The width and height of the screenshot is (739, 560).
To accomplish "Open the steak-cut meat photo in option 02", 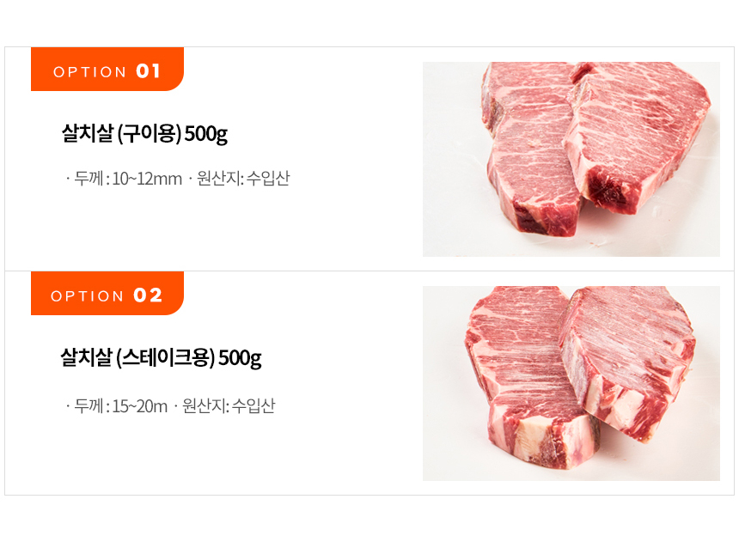I will click(571, 383).
